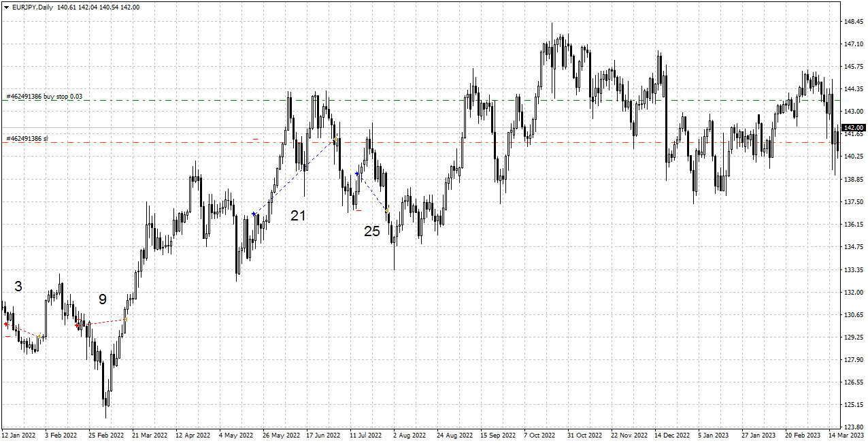This screenshot has height=443, width=868.
Task: Click price axis value 148.45
Action: (853, 22)
